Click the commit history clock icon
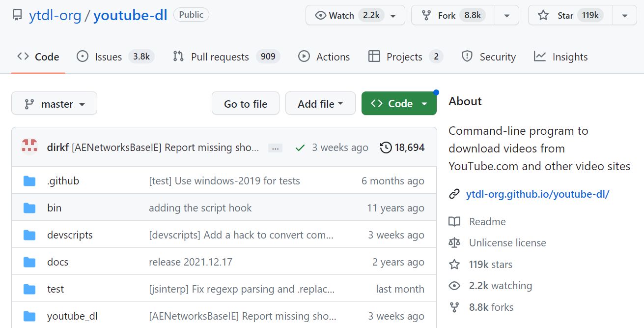This screenshot has width=644, height=328. pyautogui.click(x=386, y=147)
